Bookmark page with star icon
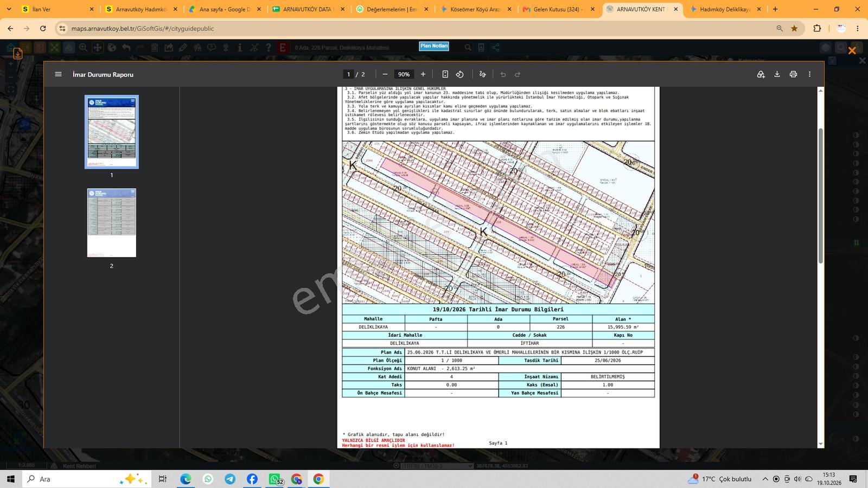The image size is (868, 488). pyautogui.click(x=794, y=29)
